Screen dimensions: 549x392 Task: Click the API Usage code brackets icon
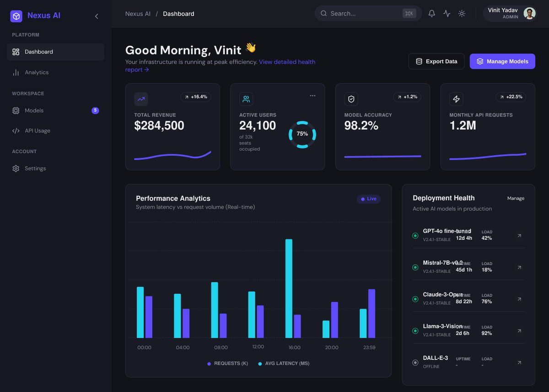16,130
